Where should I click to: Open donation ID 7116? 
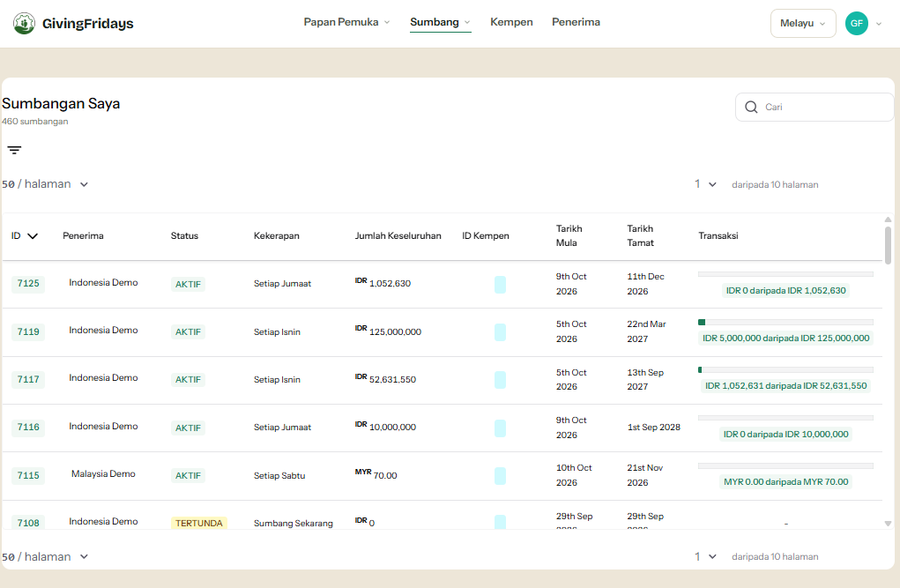pyautogui.click(x=28, y=428)
